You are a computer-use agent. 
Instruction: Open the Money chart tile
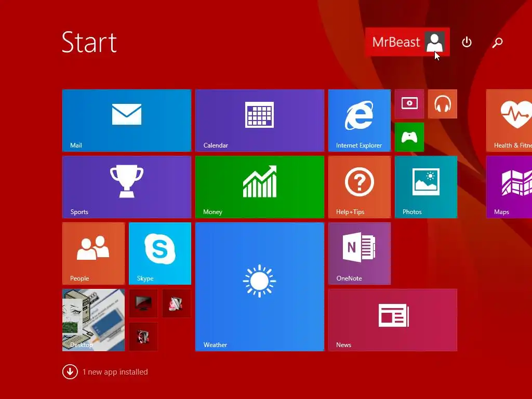[x=260, y=187]
